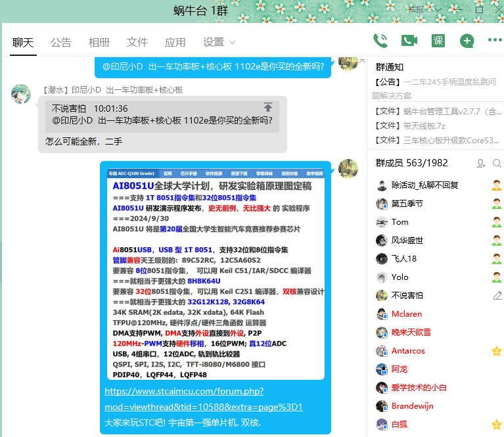Open the 三车核心板升级款CoreS3 file notice
This screenshot has height=437, width=504.
click(x=436, y=140)
